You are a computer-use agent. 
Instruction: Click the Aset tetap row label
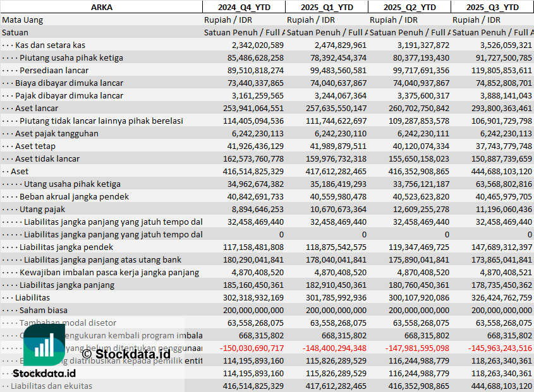[x=35, y=146]
